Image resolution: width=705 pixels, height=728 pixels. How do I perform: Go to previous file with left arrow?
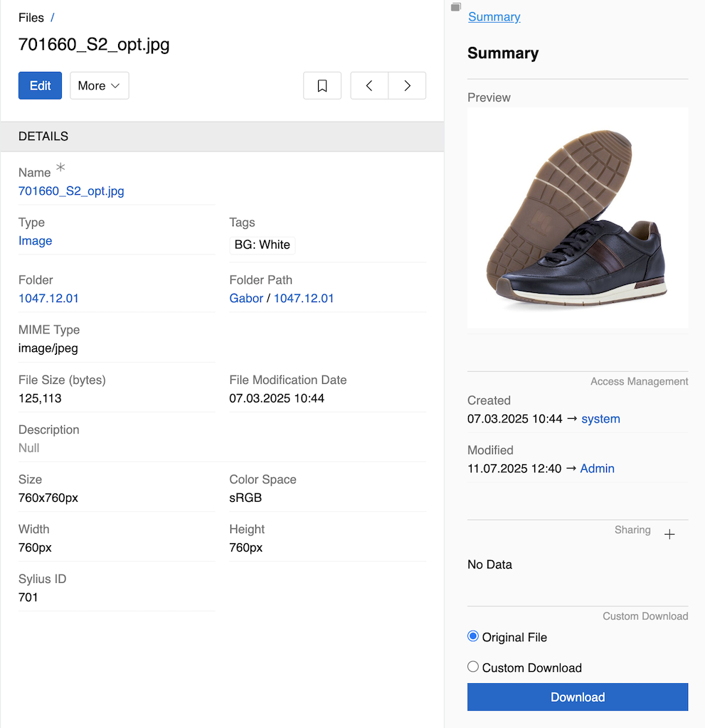(369, 86)
